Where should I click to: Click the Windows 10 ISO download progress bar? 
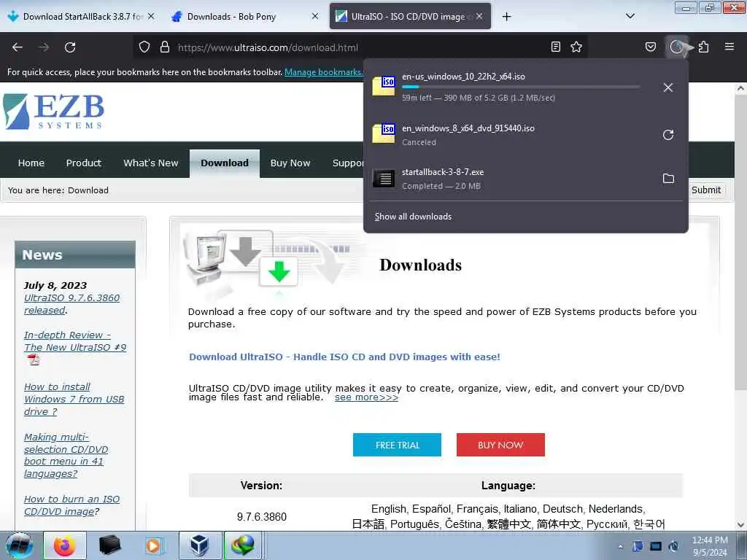coord(521,87)
